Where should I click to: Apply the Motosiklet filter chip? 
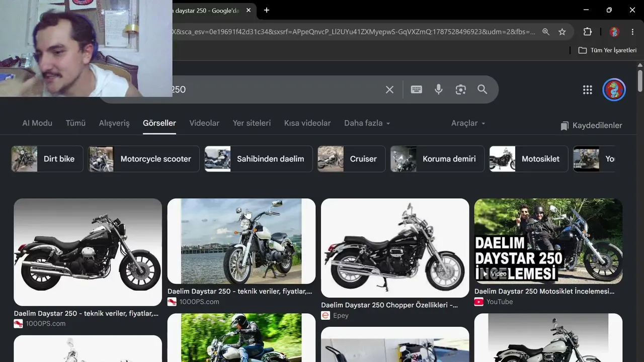(x=529, y=159)
